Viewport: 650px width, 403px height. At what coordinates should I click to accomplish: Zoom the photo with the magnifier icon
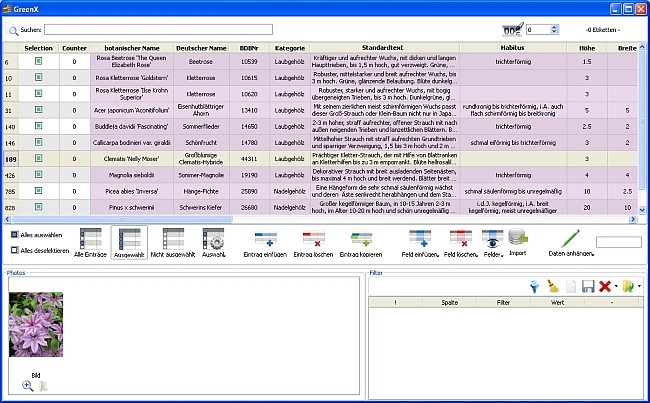point(27,386)
